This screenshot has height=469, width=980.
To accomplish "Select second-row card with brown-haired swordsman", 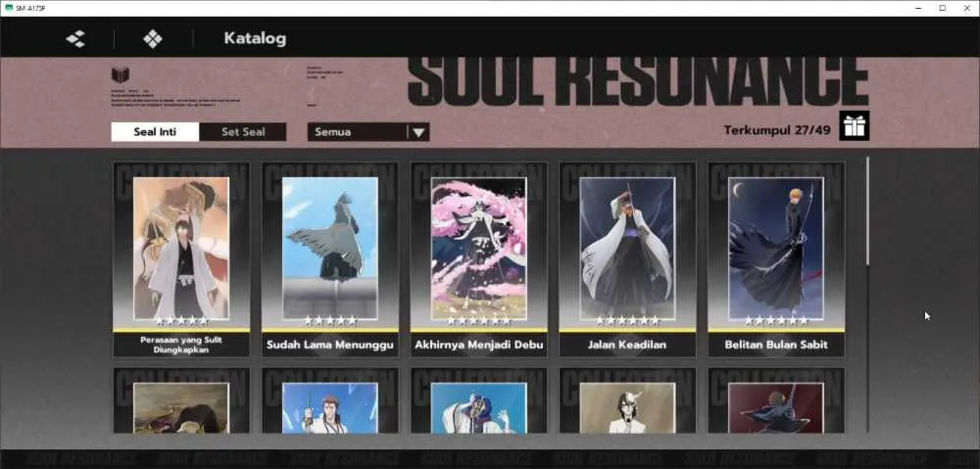I will click(x=330, y=400).
